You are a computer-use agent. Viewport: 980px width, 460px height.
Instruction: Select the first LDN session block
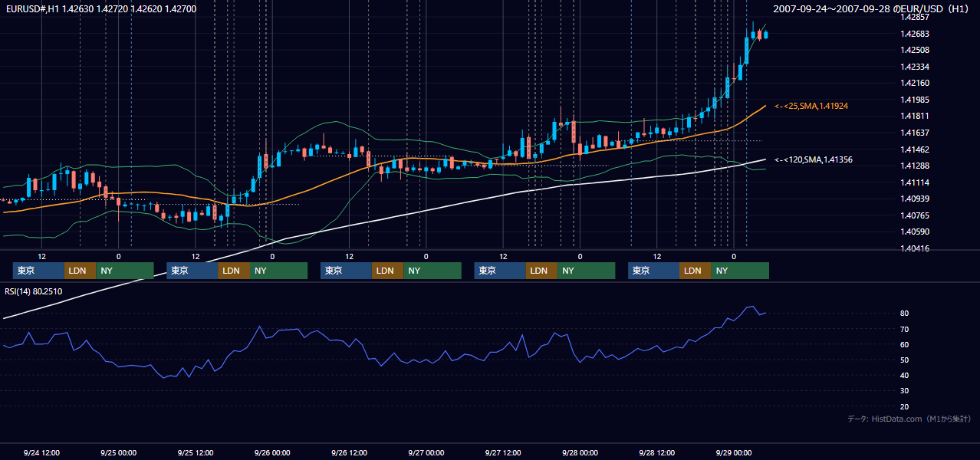[80, 271]
